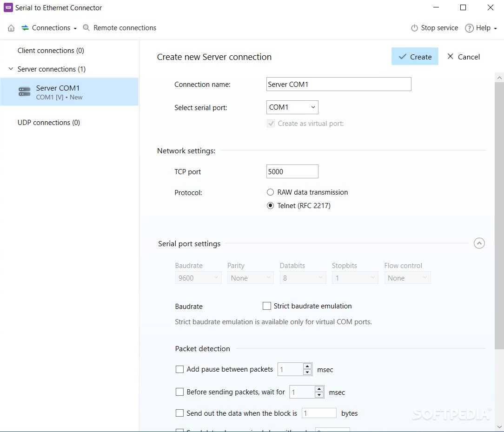Screen dimensions: 504x432
Task: Maximize the application window
Action: 463,7
